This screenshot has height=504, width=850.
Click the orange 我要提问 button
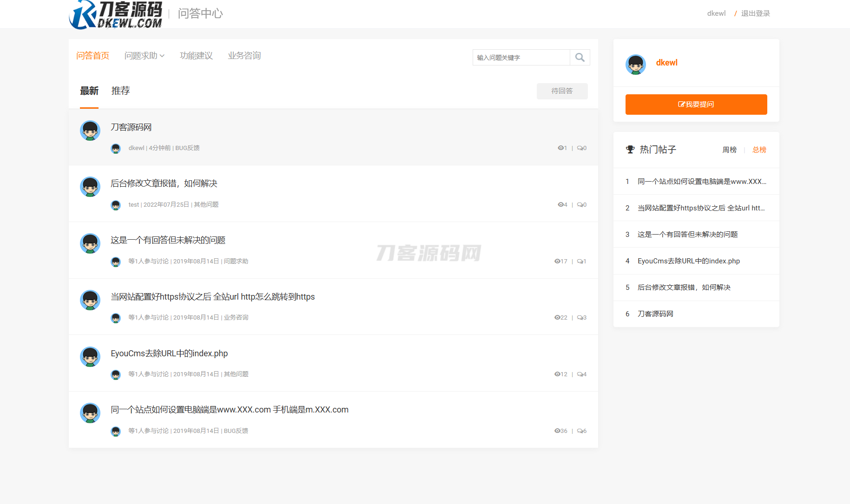[x=696, y=105]
